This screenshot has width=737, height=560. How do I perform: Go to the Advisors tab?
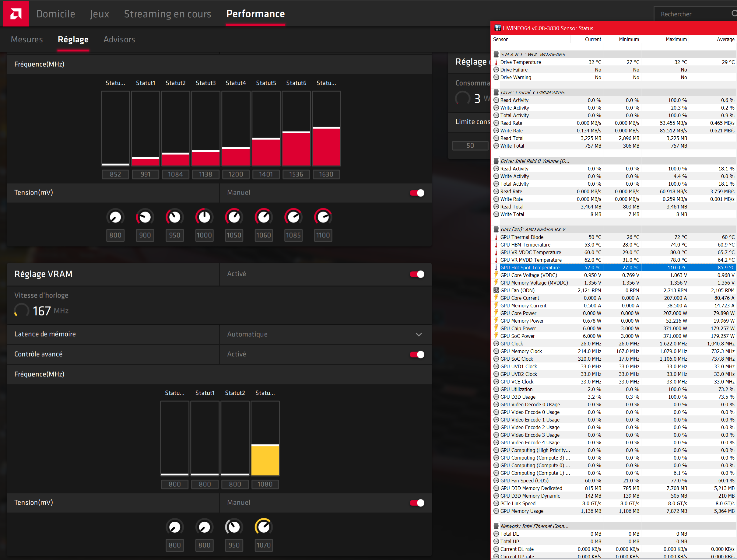(119, 39)
